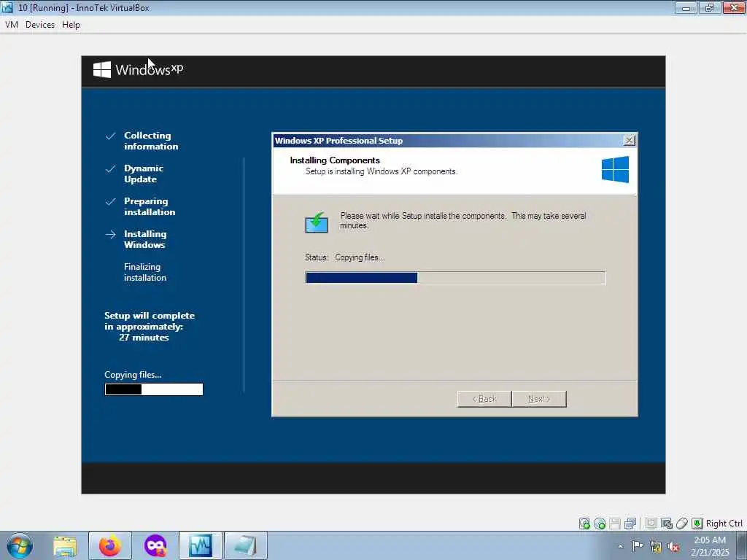Click the VirtualBox icon in the title bar
This screenshot has height=560, width=747.
tap(7, 7)
